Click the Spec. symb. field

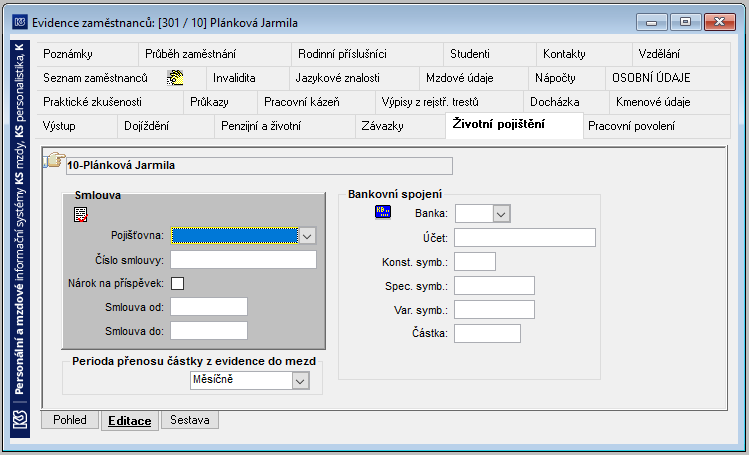(x=494, y=286)
